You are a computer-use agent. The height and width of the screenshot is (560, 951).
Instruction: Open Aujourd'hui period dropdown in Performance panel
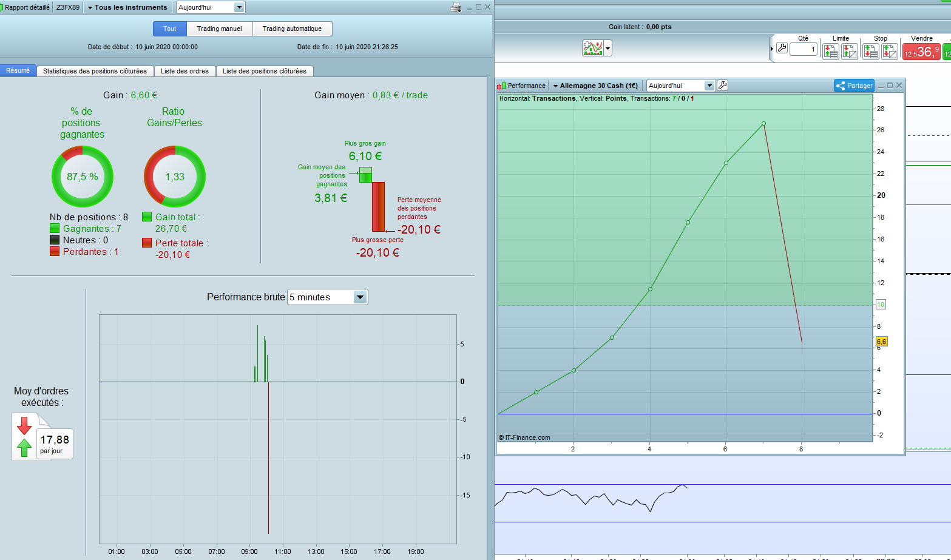[680, 86]
